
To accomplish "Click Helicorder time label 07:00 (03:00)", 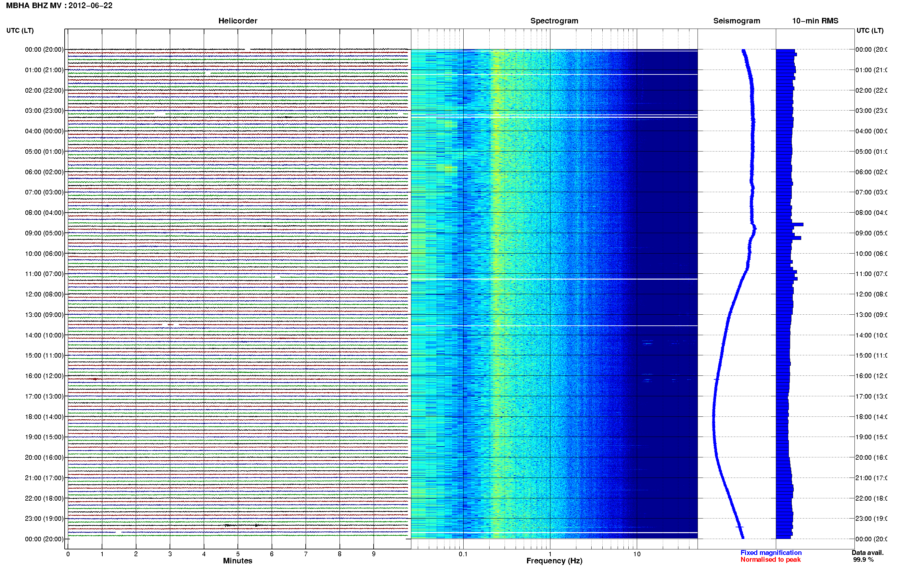I will 44,192.
